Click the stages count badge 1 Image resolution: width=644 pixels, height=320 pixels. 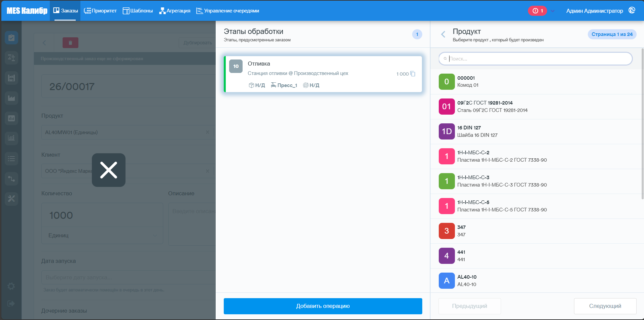pyautogui.click(x=417, y=34)
